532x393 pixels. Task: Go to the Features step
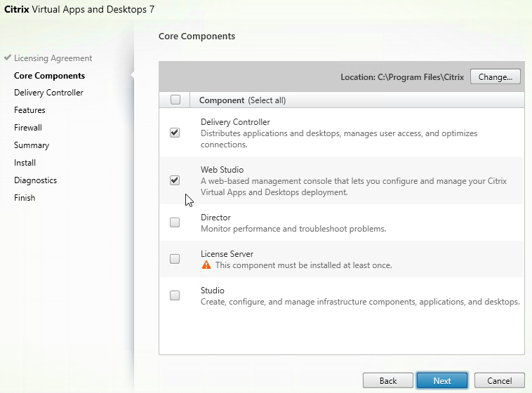(x=29, y=110)
